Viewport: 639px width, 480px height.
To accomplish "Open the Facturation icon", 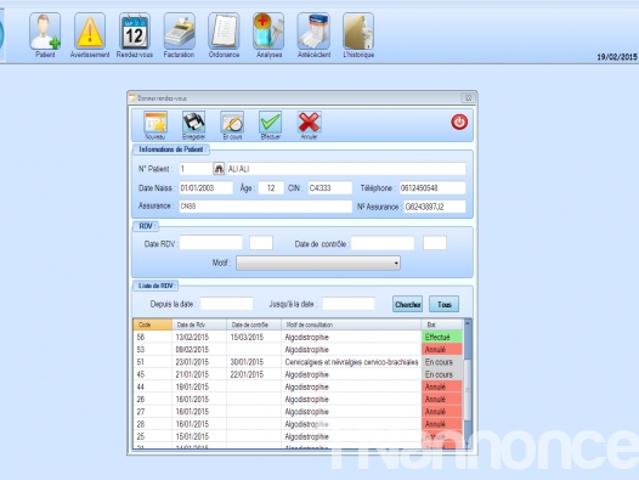I will pos(179,32).
